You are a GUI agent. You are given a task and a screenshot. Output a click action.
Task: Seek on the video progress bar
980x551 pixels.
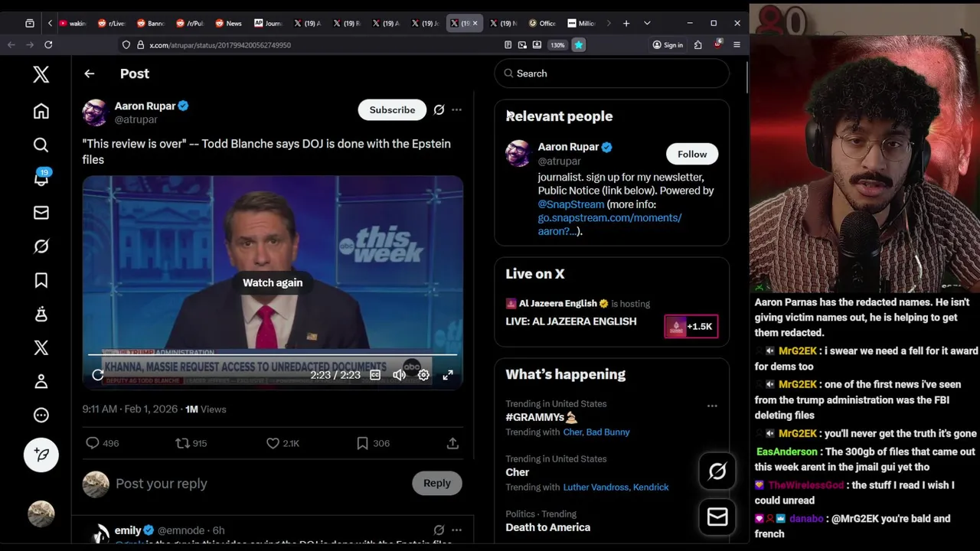[x=273, y=354]
